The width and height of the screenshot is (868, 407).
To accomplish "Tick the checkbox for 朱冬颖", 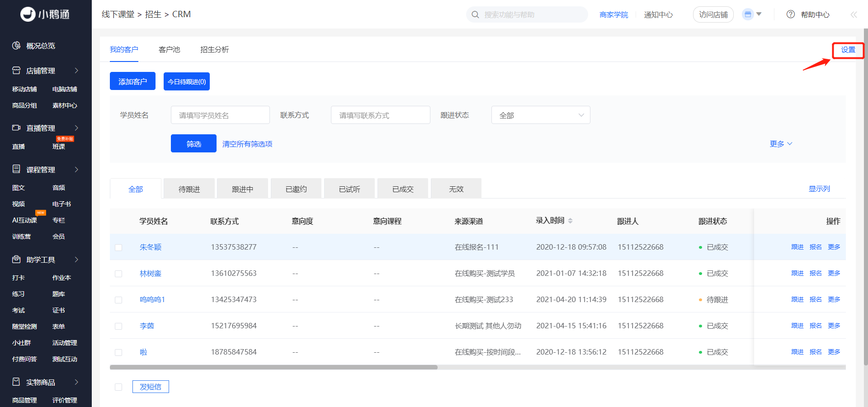I will click(118, 247).
